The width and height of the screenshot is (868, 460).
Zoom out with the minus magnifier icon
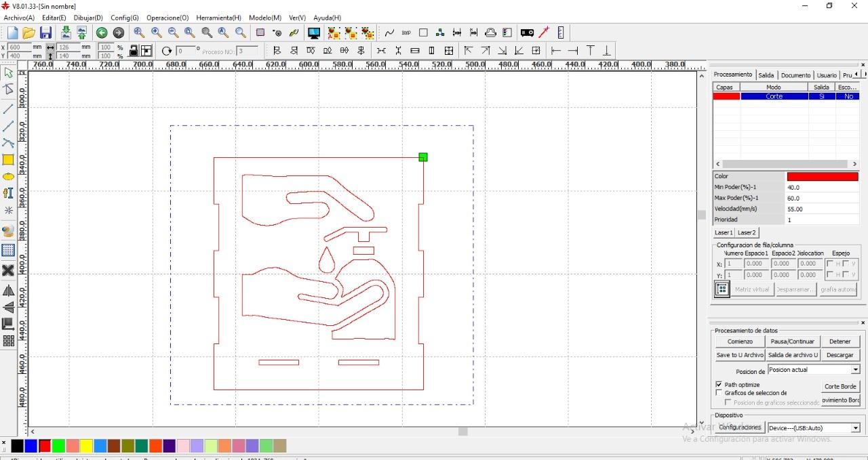click(173, 33)
